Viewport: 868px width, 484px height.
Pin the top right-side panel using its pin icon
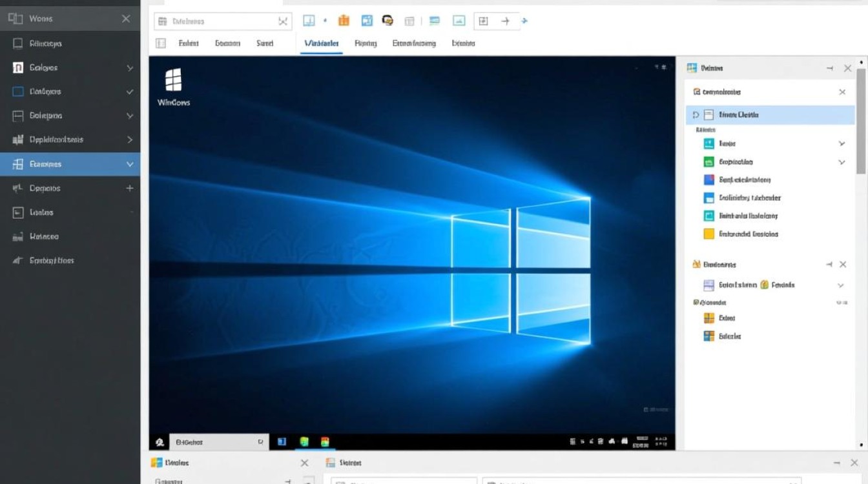830,68
